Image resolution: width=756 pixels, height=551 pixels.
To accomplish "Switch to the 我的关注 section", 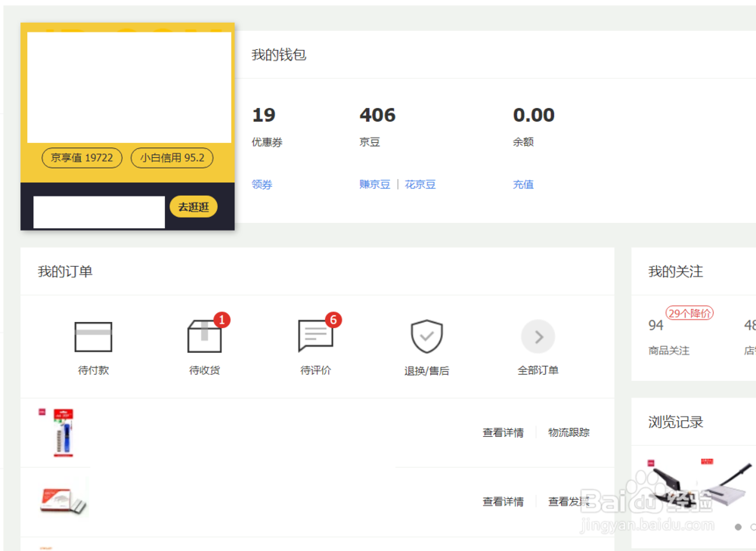I will coord(674,271).
